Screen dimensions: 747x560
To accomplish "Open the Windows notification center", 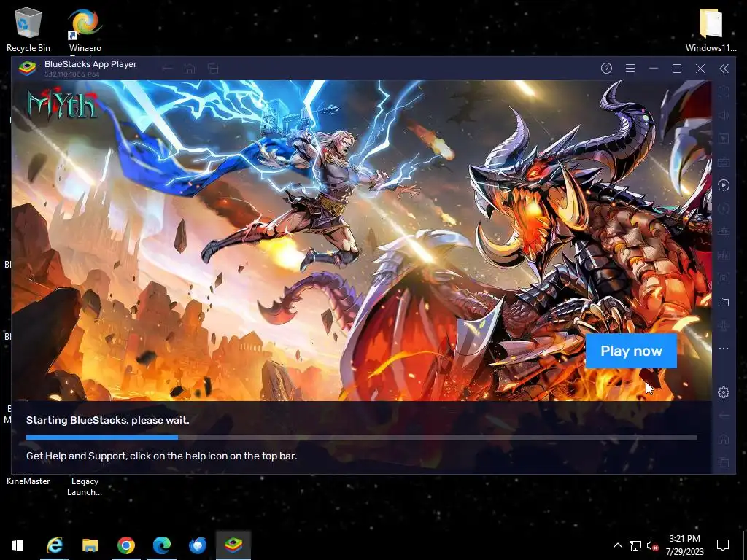I will [723, 545].
